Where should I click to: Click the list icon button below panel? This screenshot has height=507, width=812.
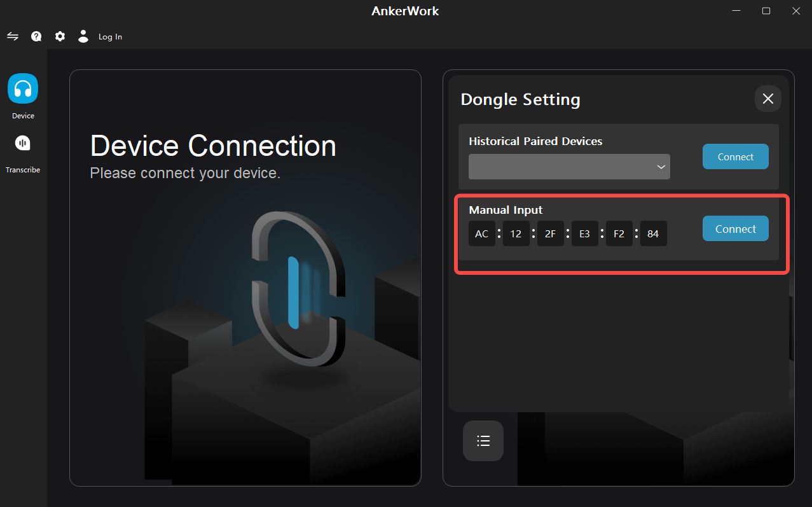(x=483, y=440)
